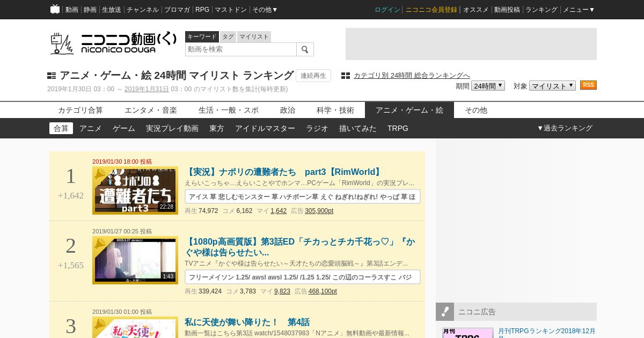Click mylist count 1,642 link

tap(279, 211)
